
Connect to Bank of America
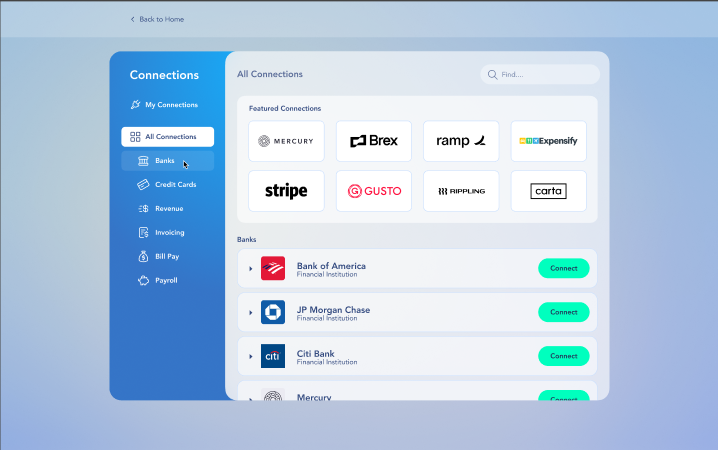point(564,268)
